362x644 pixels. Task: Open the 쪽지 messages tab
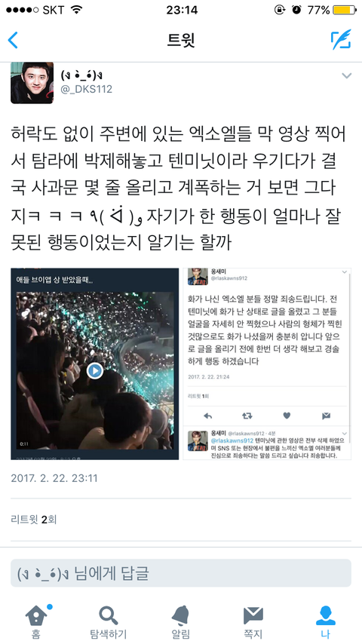(x=253, y=621)
